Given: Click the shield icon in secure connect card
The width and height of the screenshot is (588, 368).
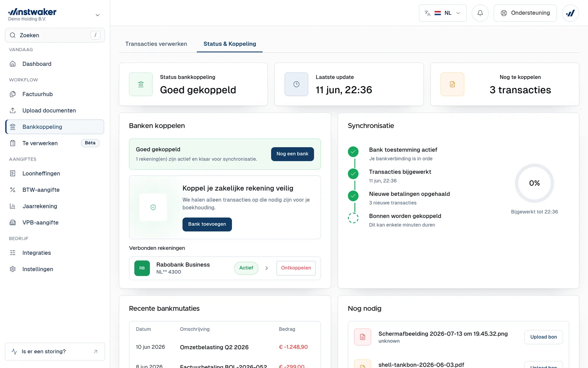Looking at the screenshot, I should pyautogui.click(x=153, y=207).
